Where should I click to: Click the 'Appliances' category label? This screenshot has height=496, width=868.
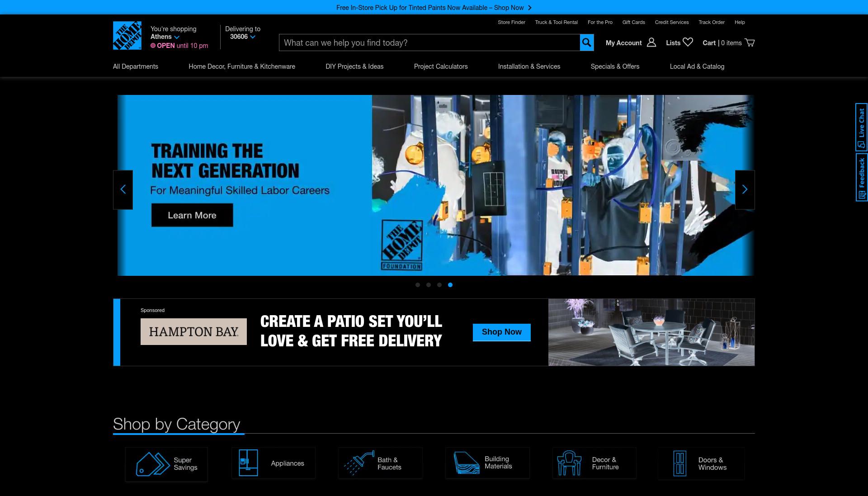pos(288,463)
